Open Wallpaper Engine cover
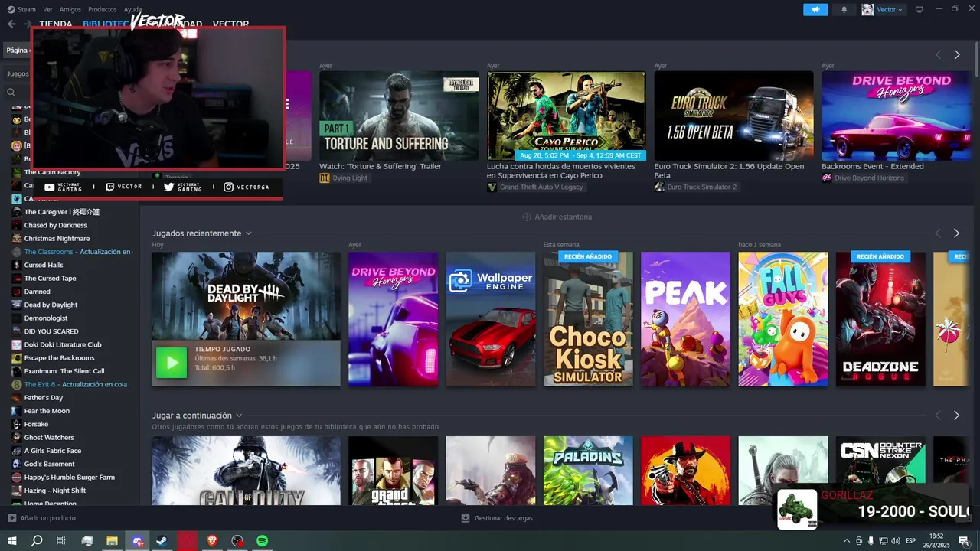The image size is (980, 551). pos(491,319)
